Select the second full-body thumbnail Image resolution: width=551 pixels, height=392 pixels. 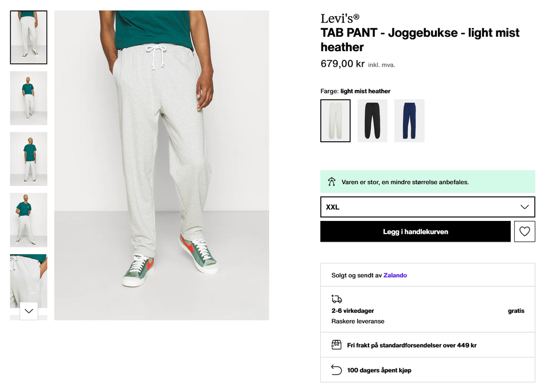(x=29, y=98)
